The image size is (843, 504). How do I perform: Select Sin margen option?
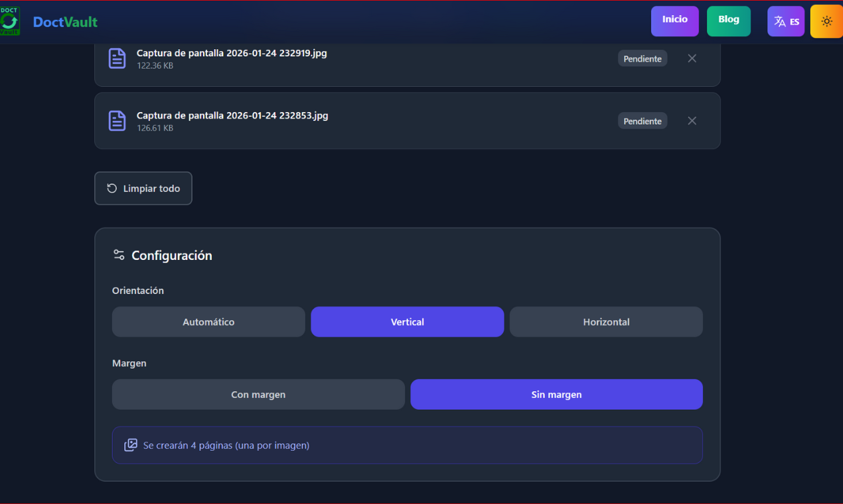(556, 394)
